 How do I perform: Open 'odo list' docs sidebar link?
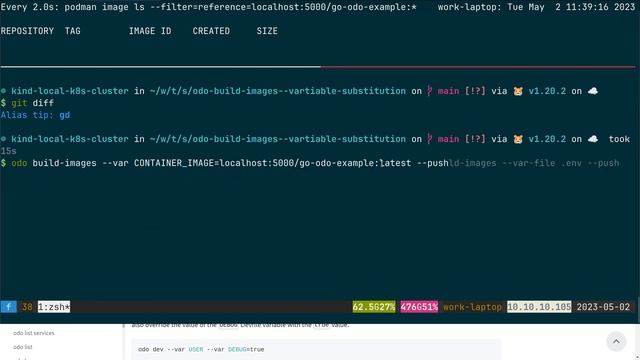click(x=22, y=347)
